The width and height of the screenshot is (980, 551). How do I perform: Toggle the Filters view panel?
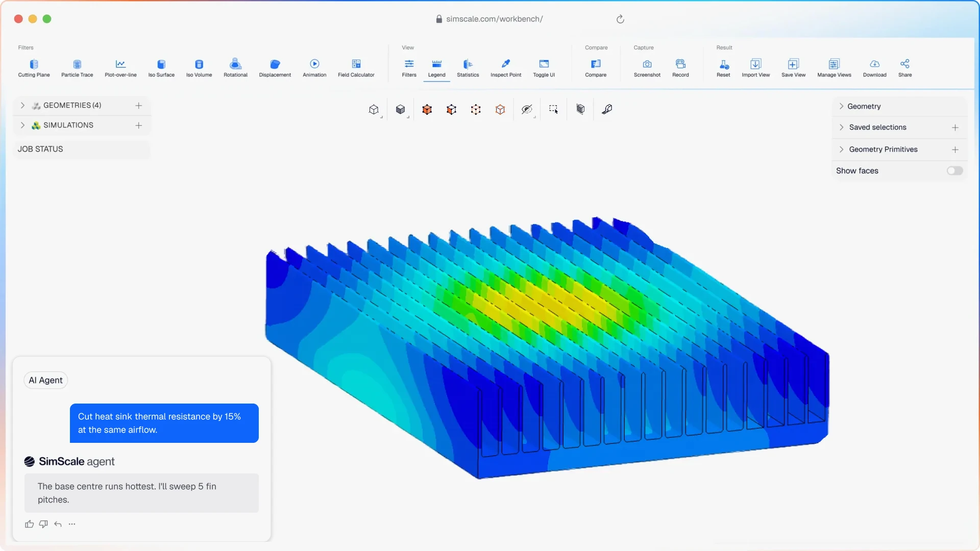pos(409,68)
